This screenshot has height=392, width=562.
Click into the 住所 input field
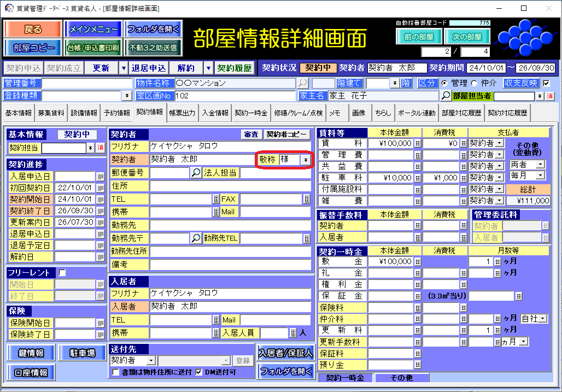coord(230,186)
